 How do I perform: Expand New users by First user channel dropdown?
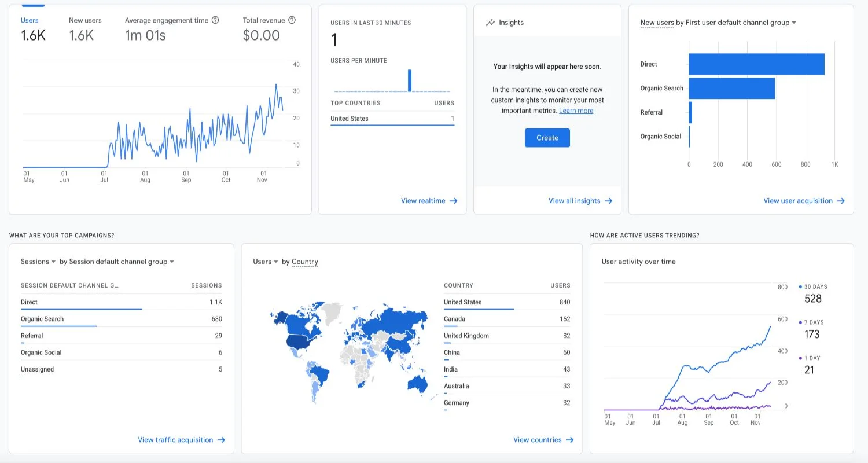794,23
